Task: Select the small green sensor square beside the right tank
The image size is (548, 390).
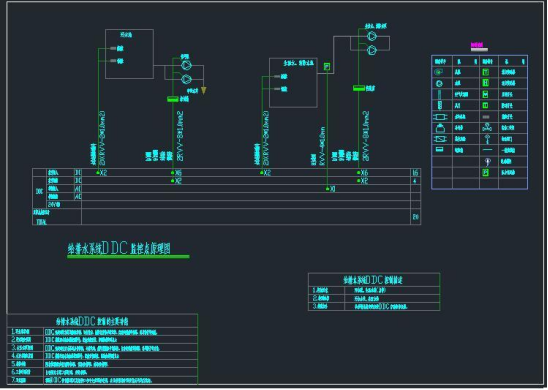Action: pos(327,66)
